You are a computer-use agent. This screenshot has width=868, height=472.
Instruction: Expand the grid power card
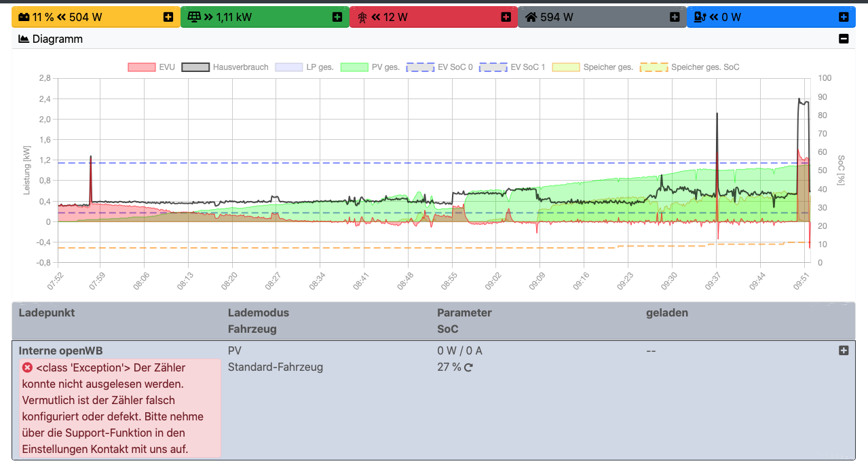pyautogui.click(x=506, y=17)
